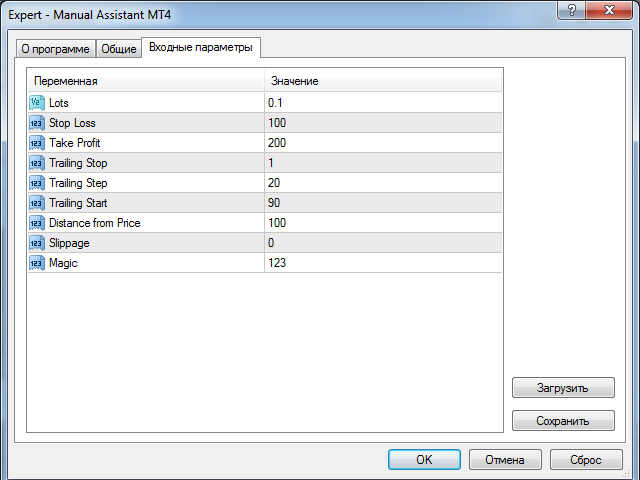Click the Magic integer icon

37,263
